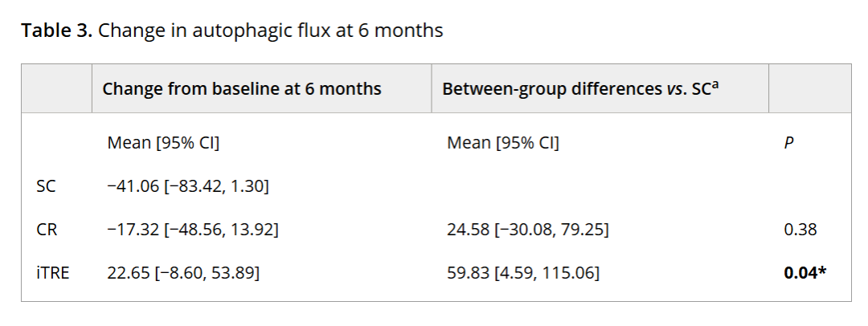Viewport: 868px width, 326px height.
Task: Select the 'SC' row label
Action: coord(46,187)
